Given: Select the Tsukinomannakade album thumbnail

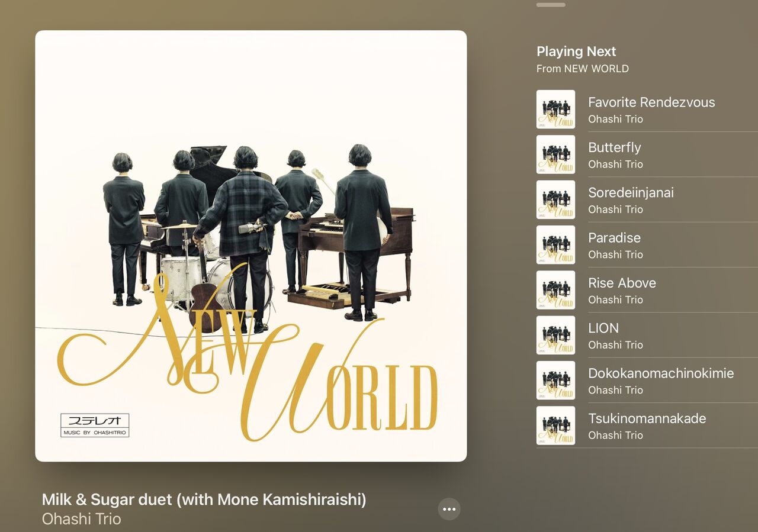Looking at the screenshot, I should coord(555,425).
